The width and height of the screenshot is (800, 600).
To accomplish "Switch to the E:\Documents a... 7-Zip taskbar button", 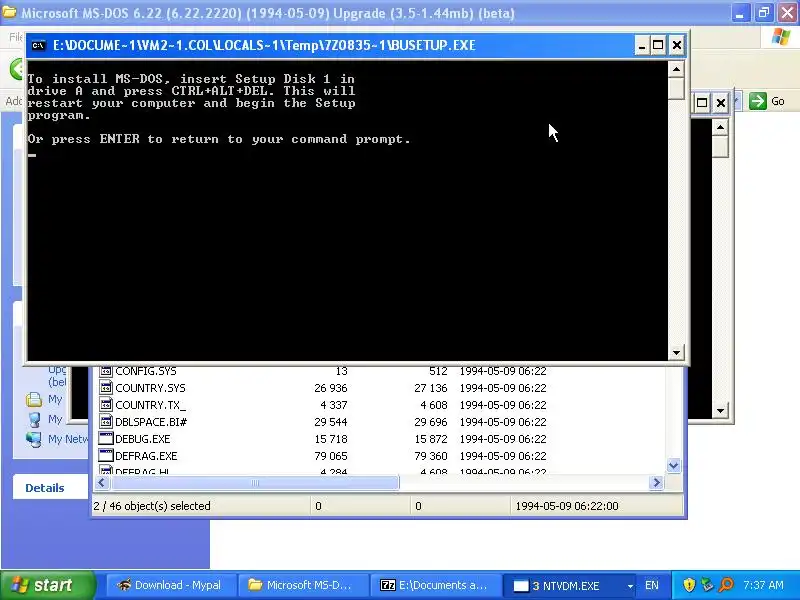I will click(435, 585).
